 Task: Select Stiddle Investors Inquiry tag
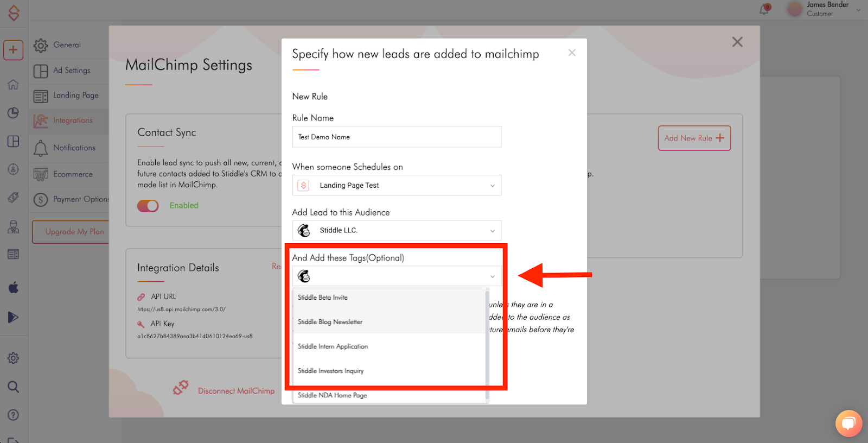[389, 371]
